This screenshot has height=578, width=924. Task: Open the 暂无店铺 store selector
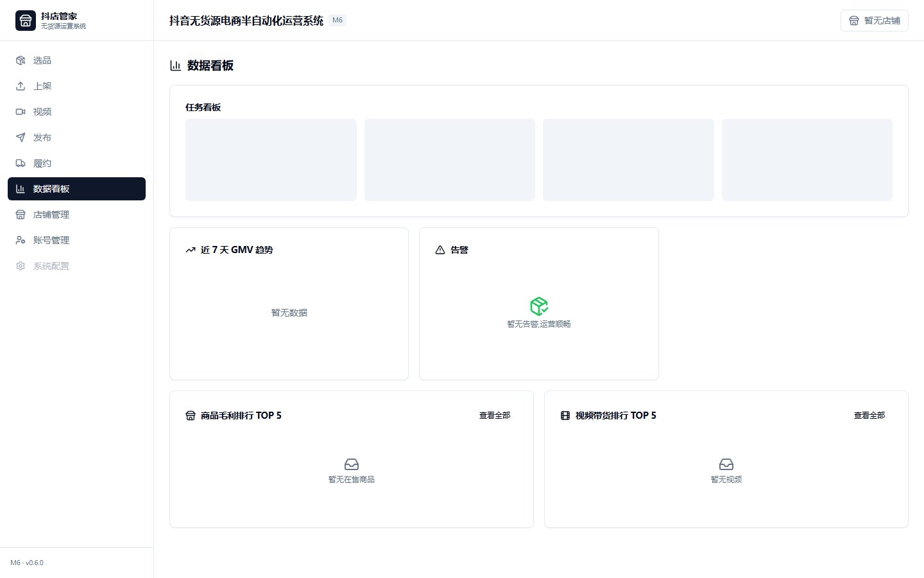(x=875, y=21)
